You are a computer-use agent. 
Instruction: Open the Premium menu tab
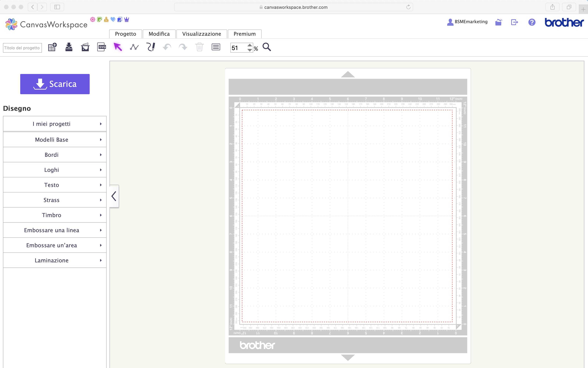(x=245, y=34)
